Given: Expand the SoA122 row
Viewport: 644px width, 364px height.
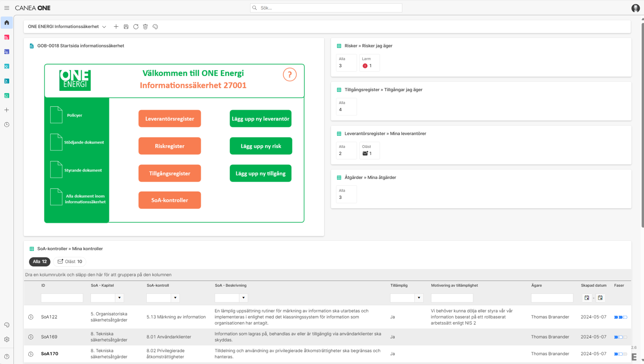Looking at the screenshot, I should (31, 317).
